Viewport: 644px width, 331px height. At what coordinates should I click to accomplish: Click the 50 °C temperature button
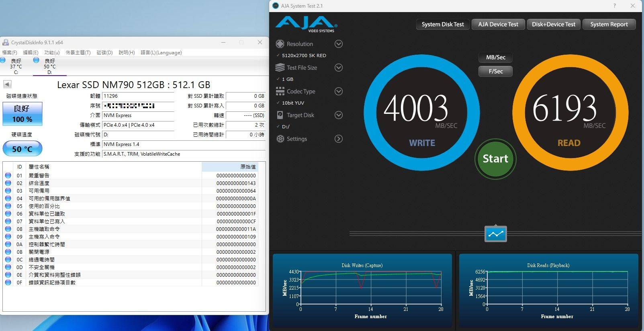[22, 149]
